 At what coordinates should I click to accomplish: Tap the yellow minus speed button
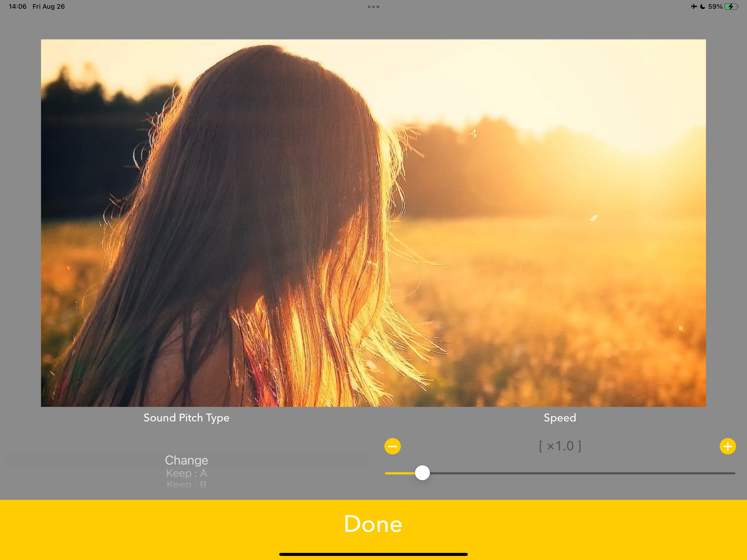(392, 446)
